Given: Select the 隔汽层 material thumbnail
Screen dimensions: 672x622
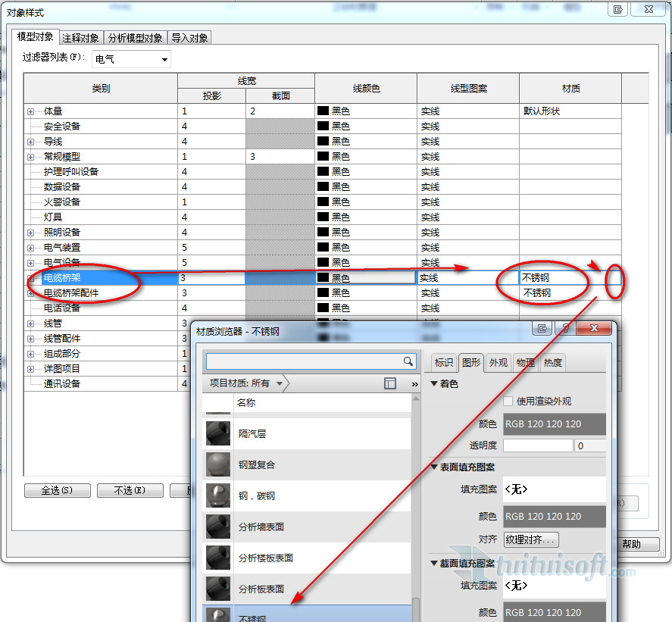Looking at the screenshot, I should coord(218,433).
